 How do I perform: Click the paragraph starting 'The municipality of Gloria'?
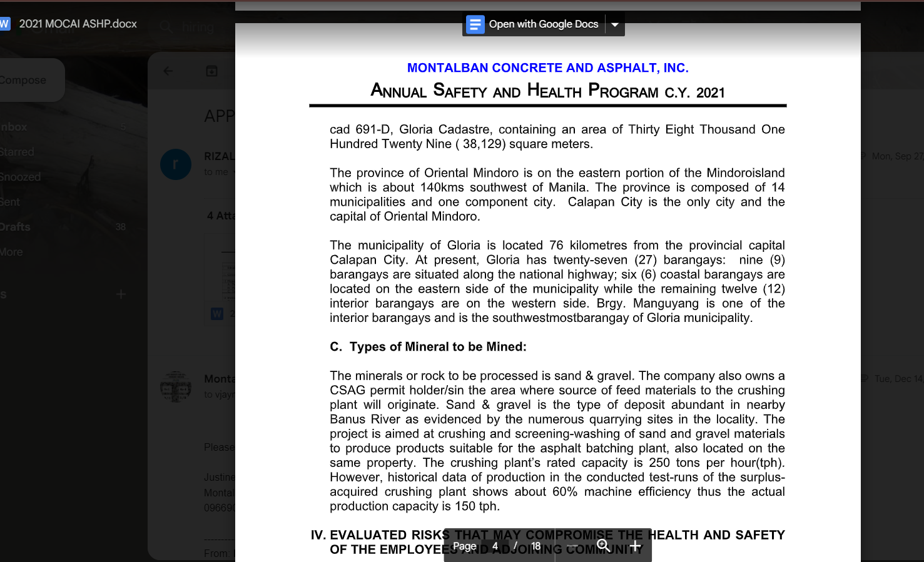pos(557,281)
